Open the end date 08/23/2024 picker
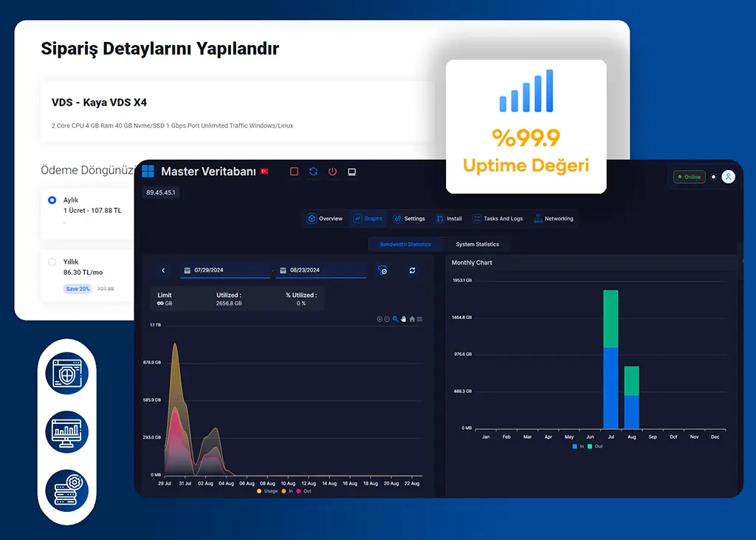 pos(320,270)
